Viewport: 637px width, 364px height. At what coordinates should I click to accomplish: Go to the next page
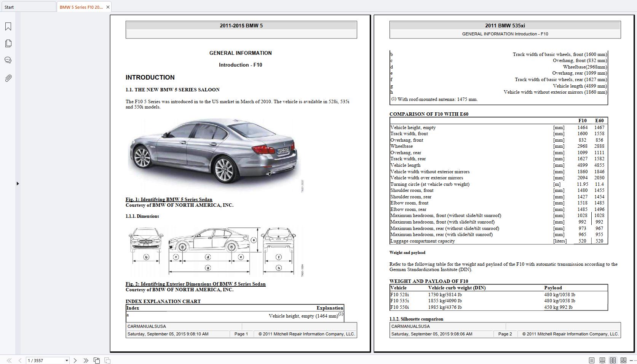pyautogui.click(x=75, y=360)
